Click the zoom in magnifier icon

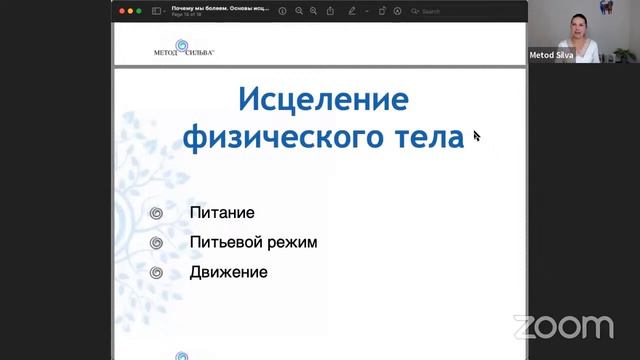coord(313,11)
